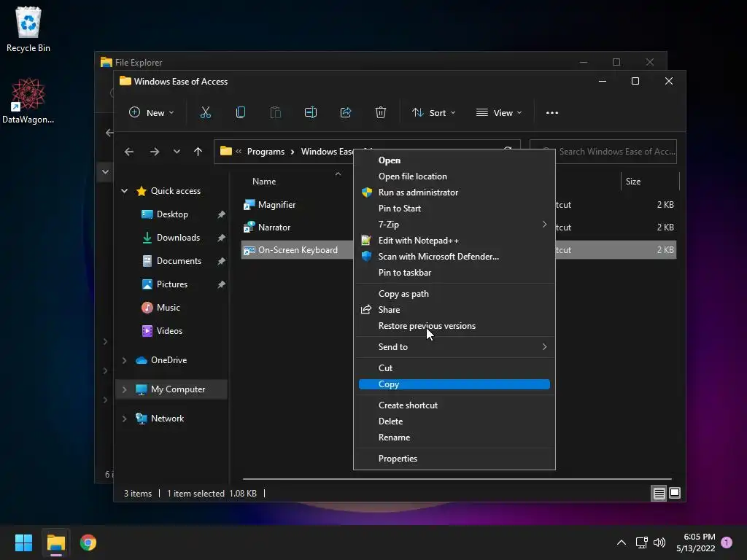
Task: Choose Copy as path
Action: pyautogui.click(x=454, y=294)
